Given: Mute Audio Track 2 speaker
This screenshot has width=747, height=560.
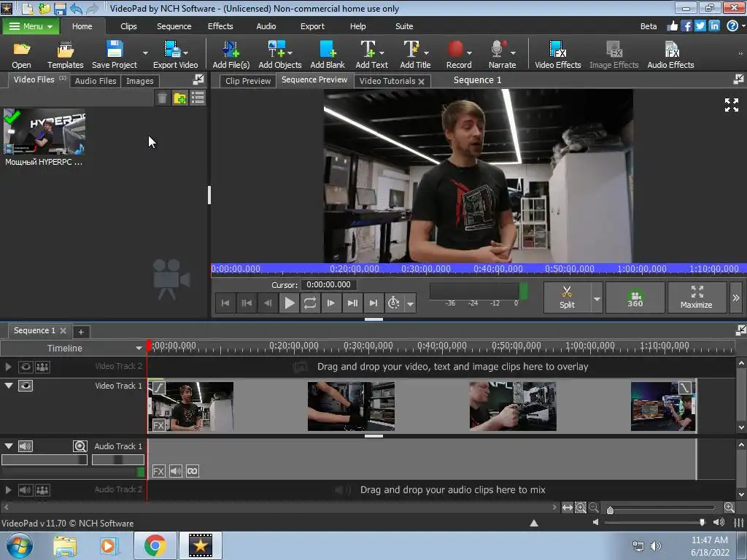Looking at the screenshot, I should click(x=26, y=490).
